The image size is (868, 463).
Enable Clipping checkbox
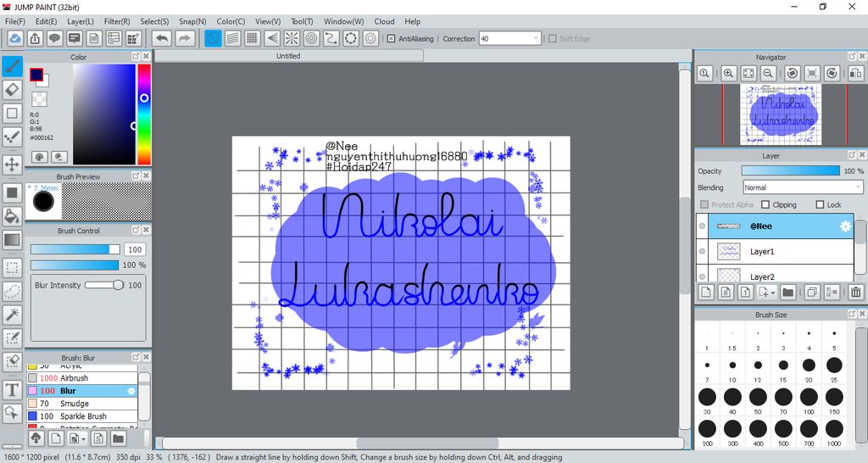[765, 204]
